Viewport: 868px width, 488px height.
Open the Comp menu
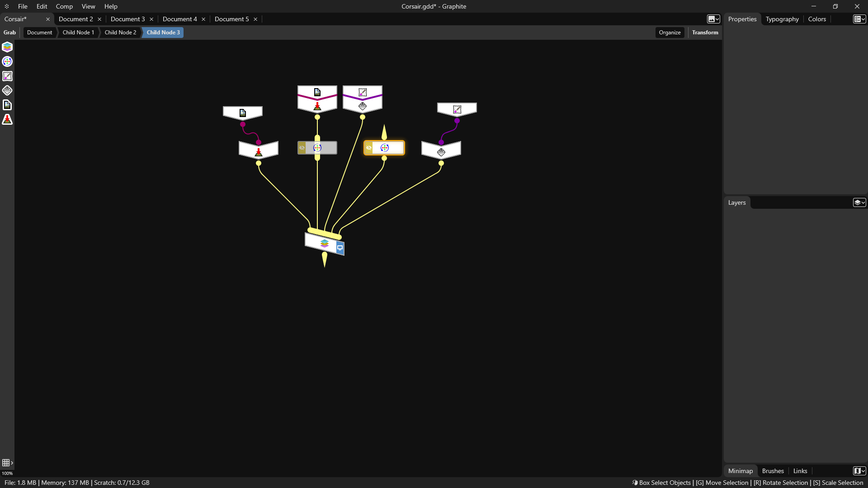tap(64, 6)
